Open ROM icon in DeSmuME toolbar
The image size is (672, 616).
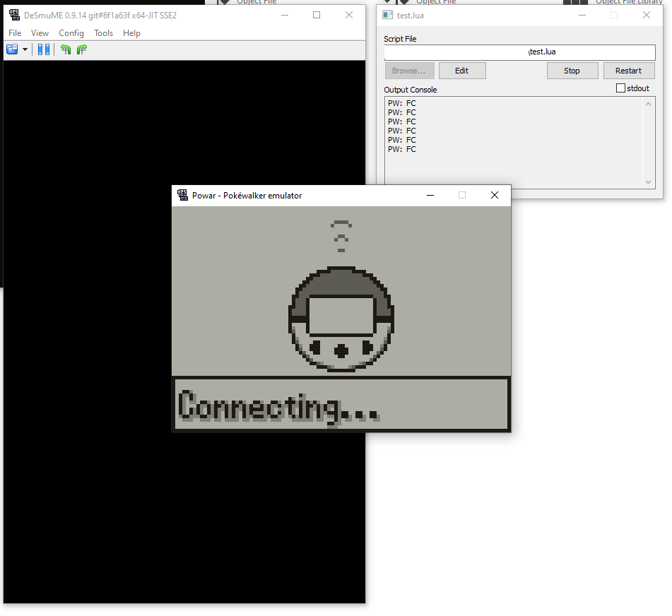point(12,49)
